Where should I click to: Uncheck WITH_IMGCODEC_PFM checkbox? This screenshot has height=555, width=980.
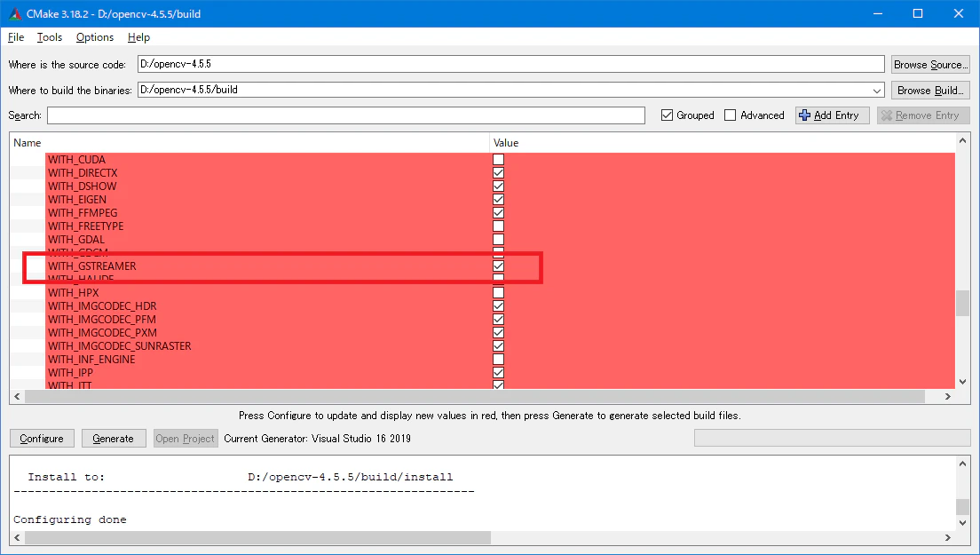coord(498,320)
